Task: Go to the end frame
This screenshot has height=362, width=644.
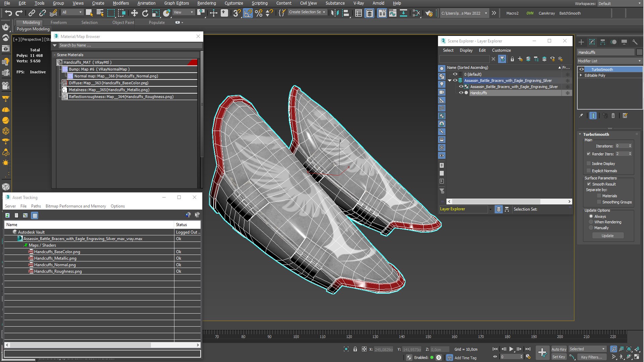Action: (528, 349)
